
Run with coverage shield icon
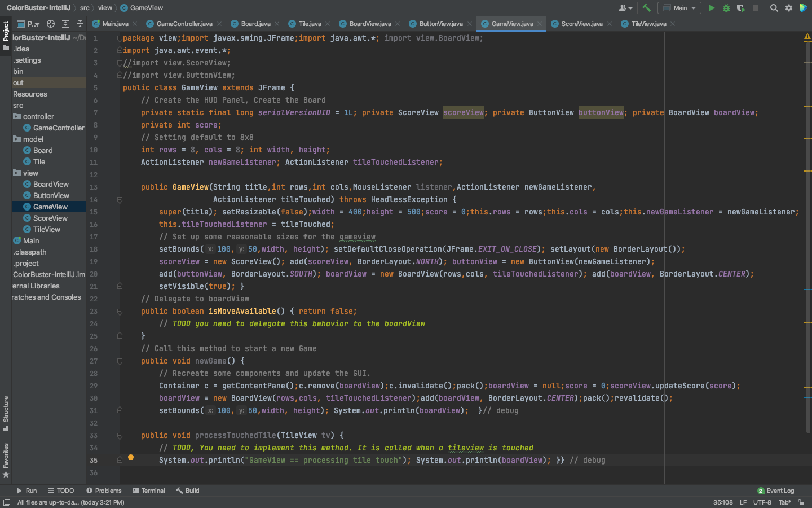pos(741,8)
